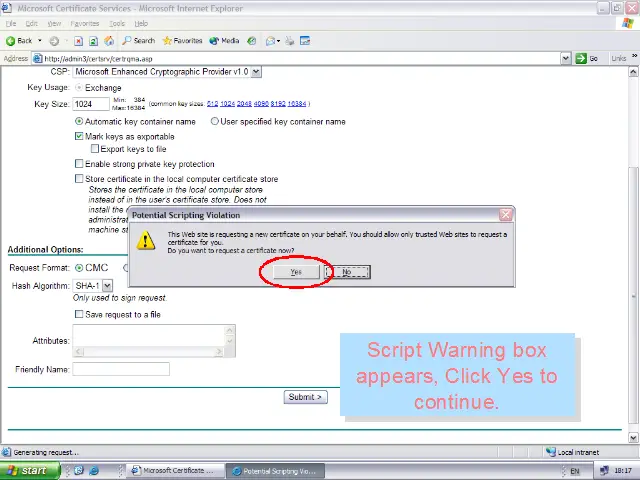This screenshot has height=480, width=640.
Task: Expand the Hash Algorithm SHA-1 dropdown
Action: pyautogui.click(x=107, y=285)
